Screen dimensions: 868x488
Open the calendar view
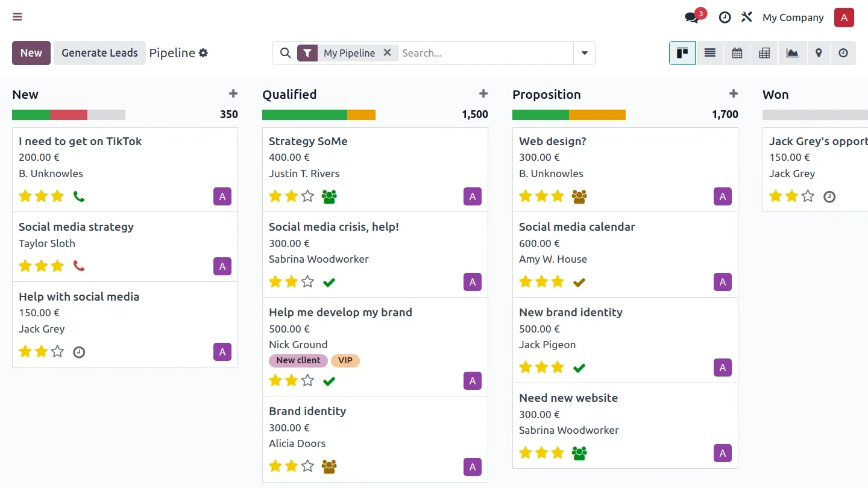click(x=737, y=53)
